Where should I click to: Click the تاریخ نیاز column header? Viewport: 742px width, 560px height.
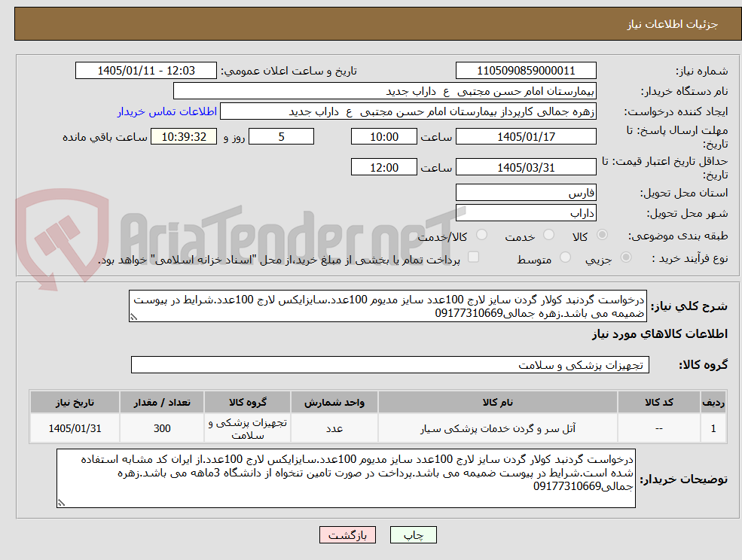coord(75,402)
